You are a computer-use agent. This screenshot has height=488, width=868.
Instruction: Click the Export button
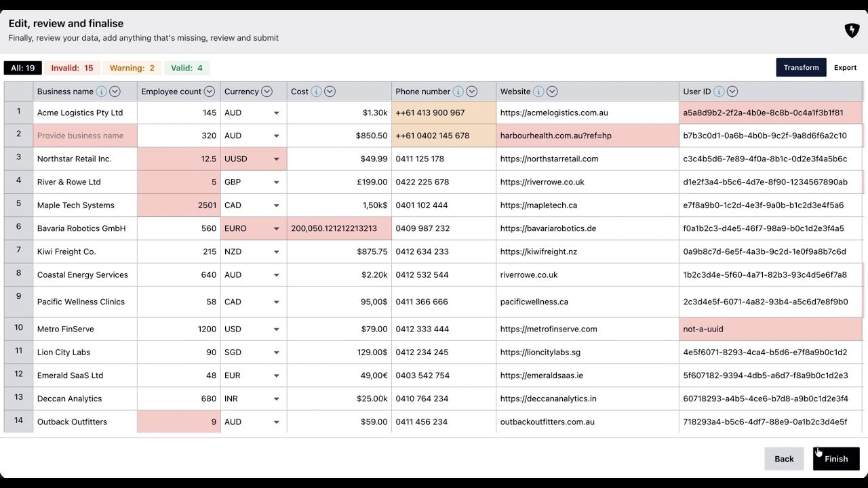click(x=846, y=68)
